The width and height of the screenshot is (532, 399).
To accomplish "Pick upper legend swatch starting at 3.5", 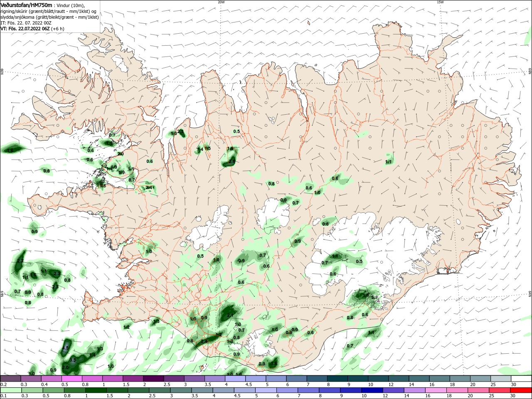I will [214, 378].
